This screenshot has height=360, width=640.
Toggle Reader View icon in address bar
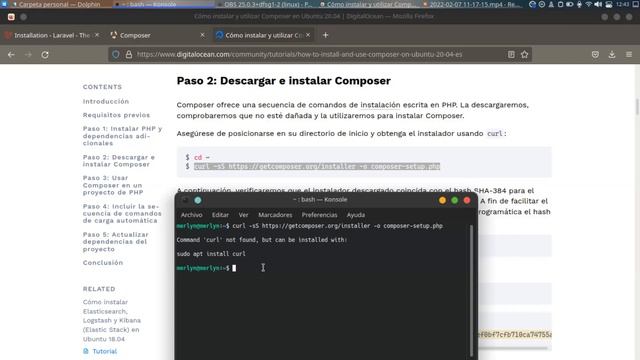point(511,54)
